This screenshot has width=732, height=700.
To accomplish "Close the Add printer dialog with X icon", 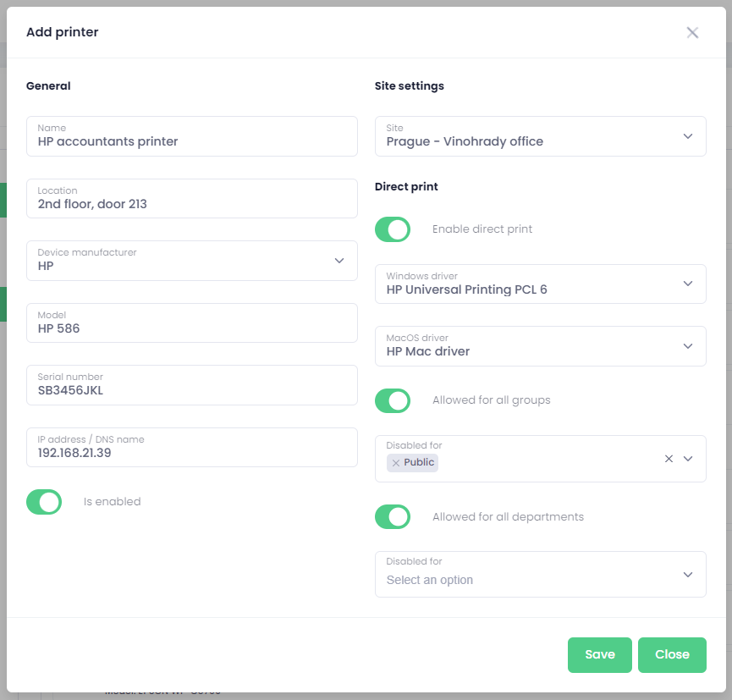I will pyautogui.click(x=692, y=32).
